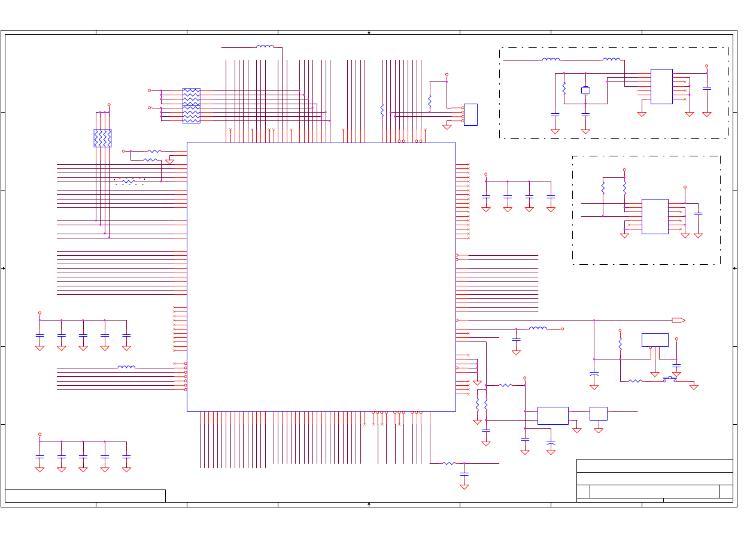
Task: Select the vertical resistor network on left
Action: pos(102,138)
